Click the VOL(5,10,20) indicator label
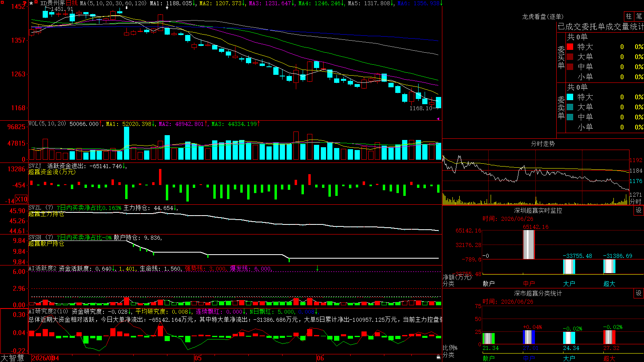This screenshot has height=362, width=644. [x=47, y=124]
